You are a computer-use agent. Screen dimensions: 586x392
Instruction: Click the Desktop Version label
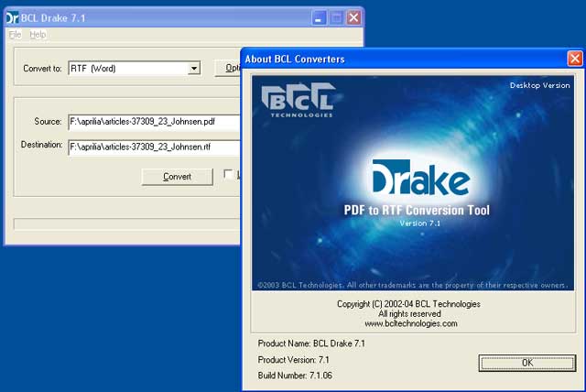[x=539, y=85]
